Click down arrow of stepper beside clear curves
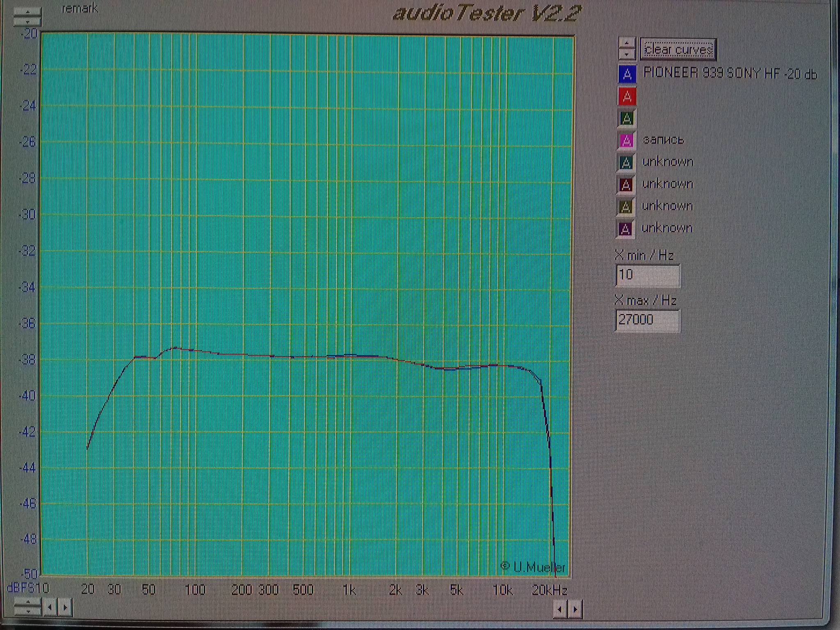840x630 pixels. tap(627, 54)
